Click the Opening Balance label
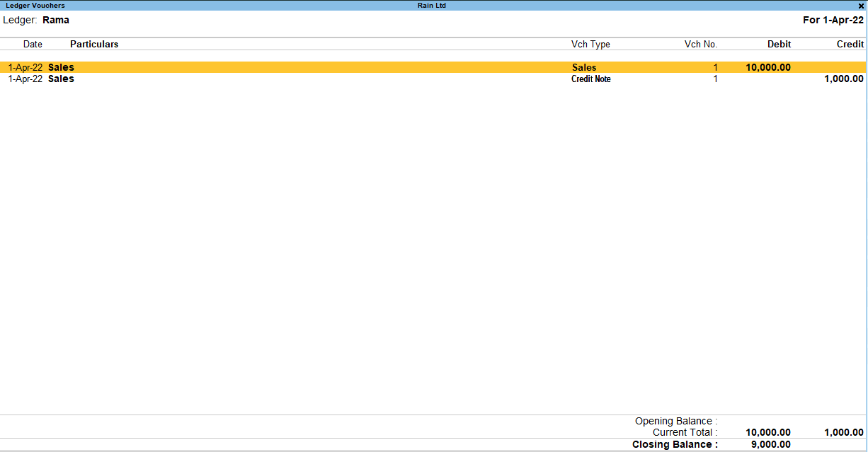The height and width of the screenshot is (452, 868). pyautogui.click(x=676, y=422)
